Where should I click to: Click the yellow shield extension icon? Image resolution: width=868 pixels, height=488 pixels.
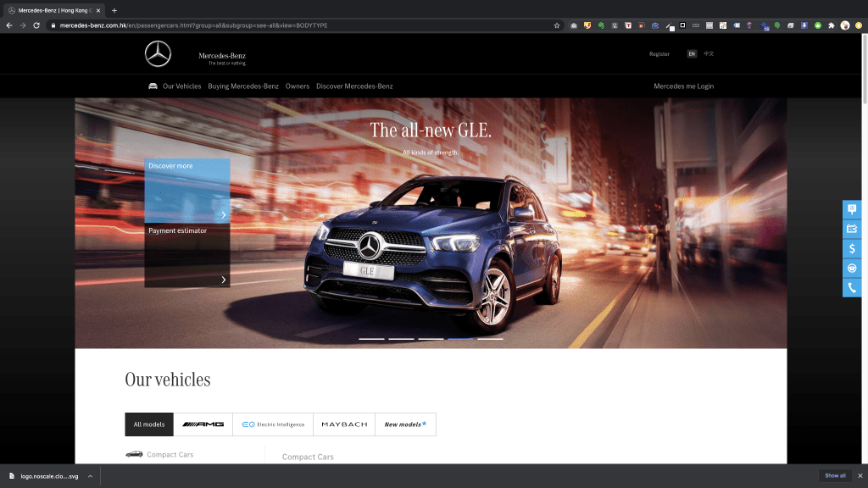tap(587, 25)
